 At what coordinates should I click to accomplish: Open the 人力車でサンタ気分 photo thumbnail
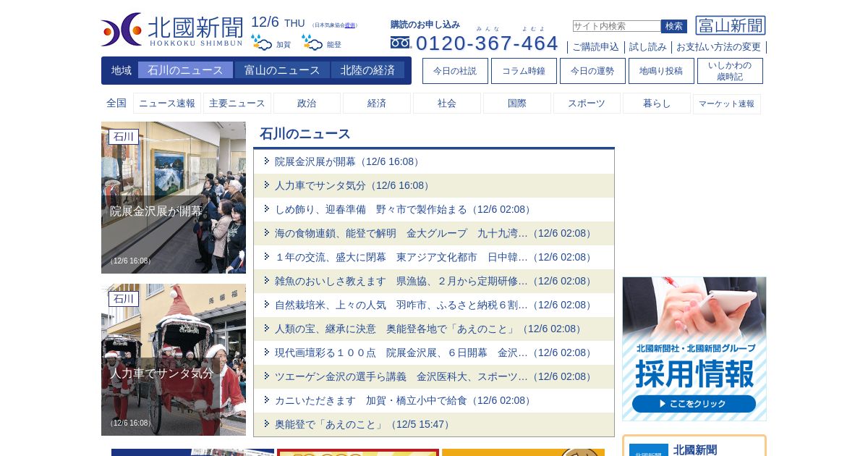(x=174, y=360)
